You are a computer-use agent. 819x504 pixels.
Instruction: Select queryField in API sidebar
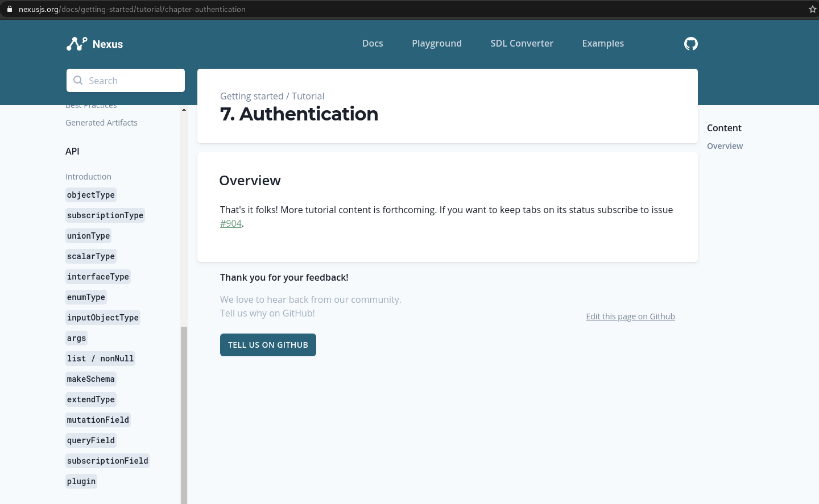(x=91, y=440)
